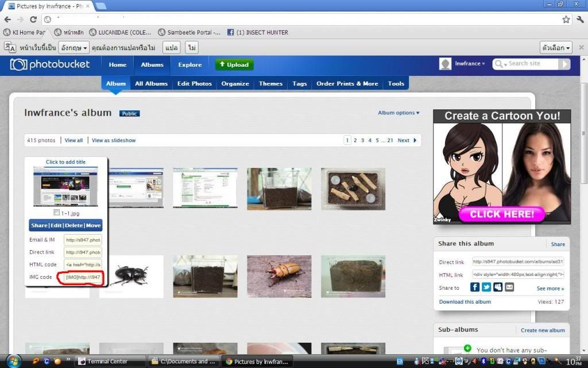Select the IMG code field

83,277
